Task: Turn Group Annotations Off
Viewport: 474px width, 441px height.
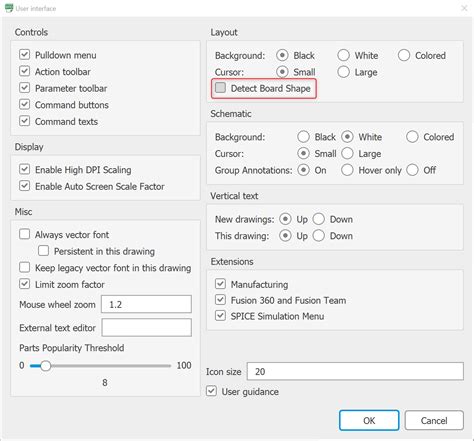Action: (412, 170)
